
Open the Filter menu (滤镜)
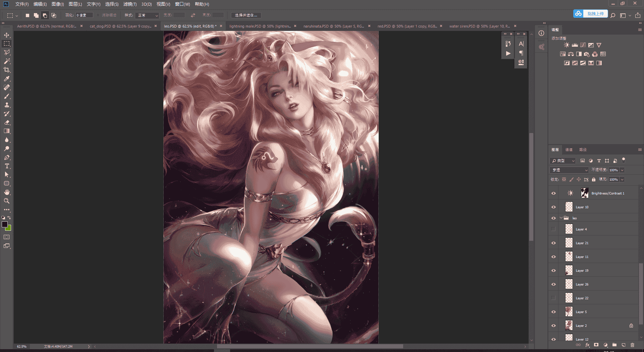pyautogui.click(x=130, y=4)
